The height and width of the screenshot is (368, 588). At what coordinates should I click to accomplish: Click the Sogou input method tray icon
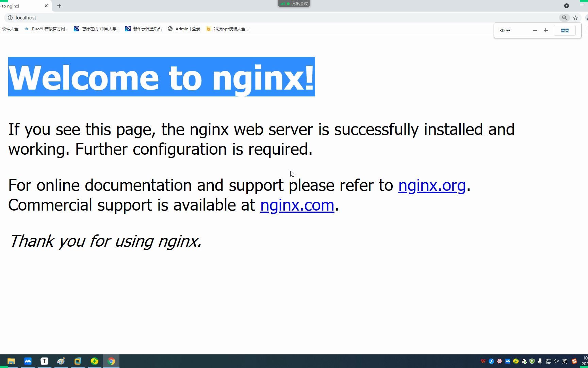pos(574,361)
